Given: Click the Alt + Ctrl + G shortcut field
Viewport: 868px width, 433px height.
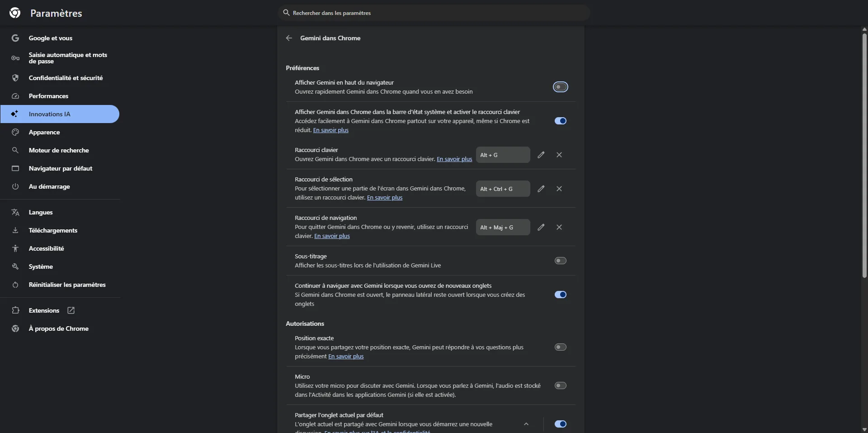Looking at the screenshot, I should click(x=503, y=189).
